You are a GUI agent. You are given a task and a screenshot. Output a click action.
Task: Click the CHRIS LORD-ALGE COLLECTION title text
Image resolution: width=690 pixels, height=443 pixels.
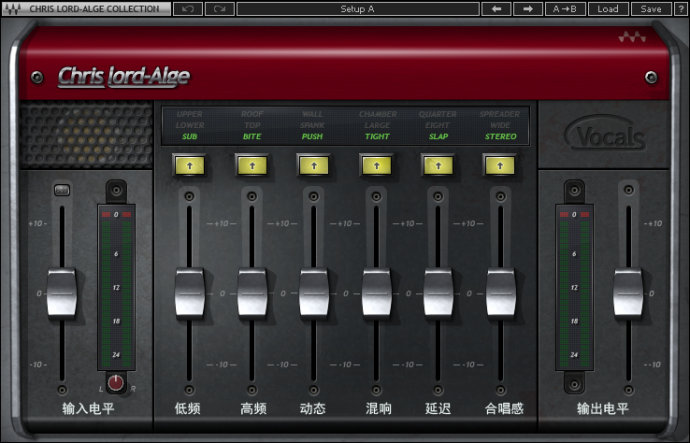94,9
